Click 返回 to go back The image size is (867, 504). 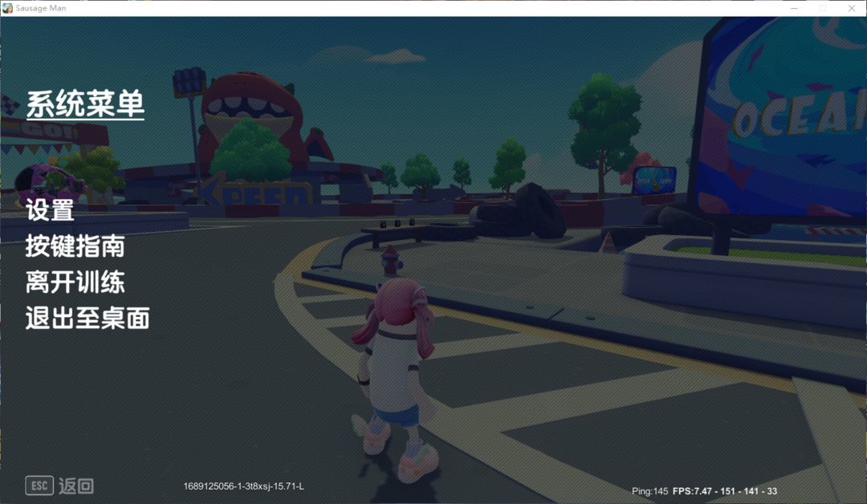pos(75,486)
